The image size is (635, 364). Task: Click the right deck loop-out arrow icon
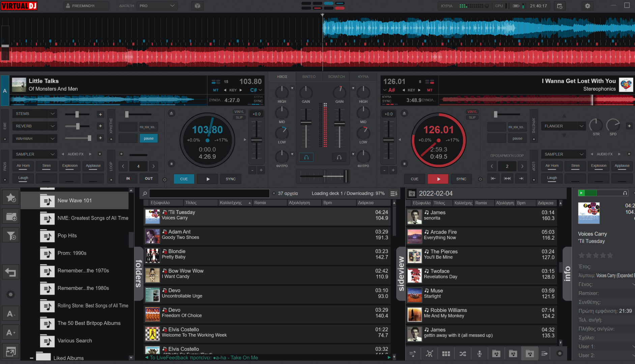pos(521,179)
